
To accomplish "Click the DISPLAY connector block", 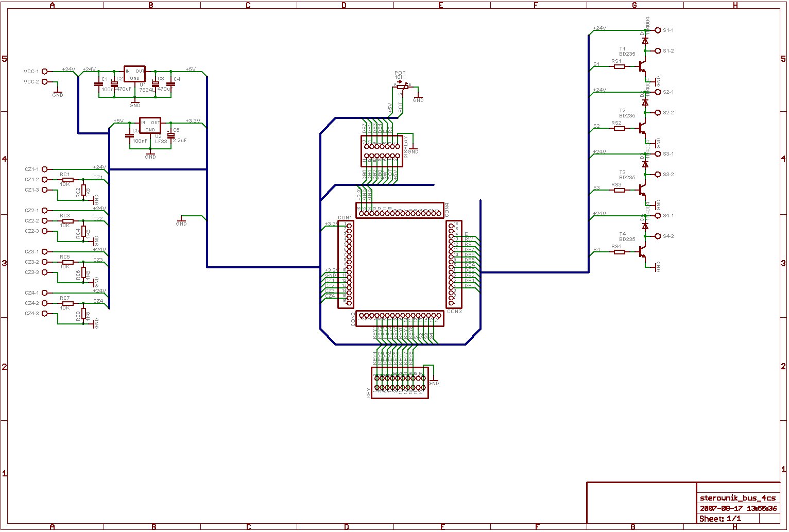I will [381, 151].
